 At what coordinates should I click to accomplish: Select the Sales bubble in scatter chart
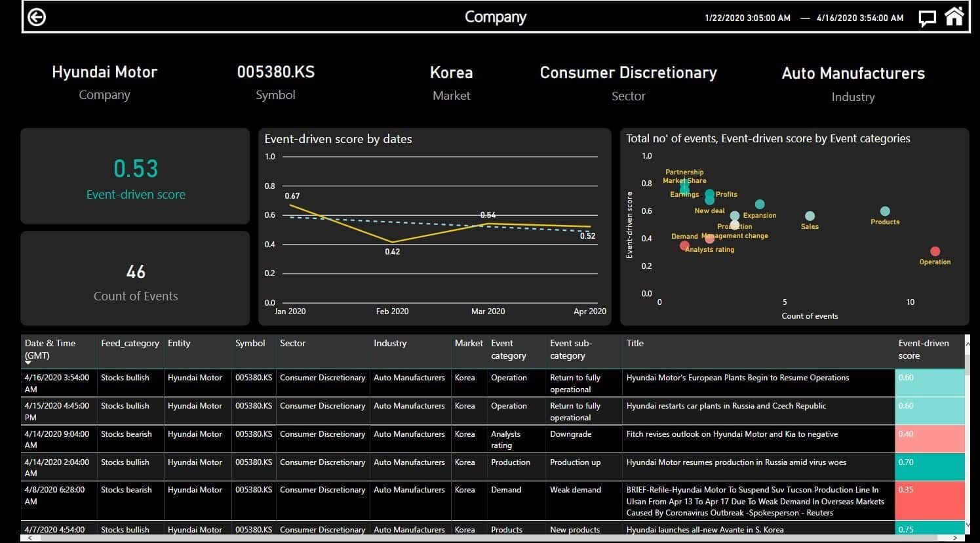click(810, 216)
